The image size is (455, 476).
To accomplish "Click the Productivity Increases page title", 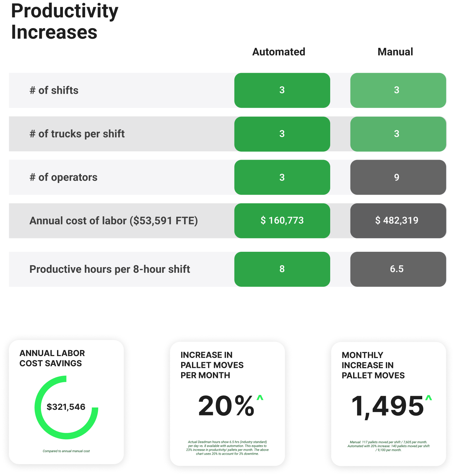I will (x=65, y=21).
